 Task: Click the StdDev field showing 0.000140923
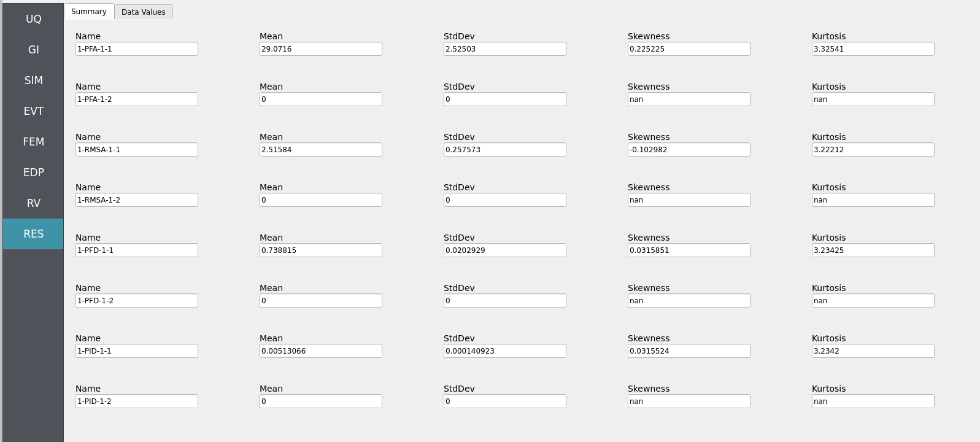(x=505, y=351)
